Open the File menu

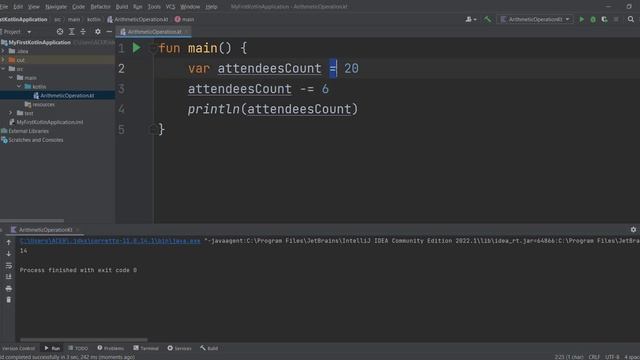tap(4, 7)
